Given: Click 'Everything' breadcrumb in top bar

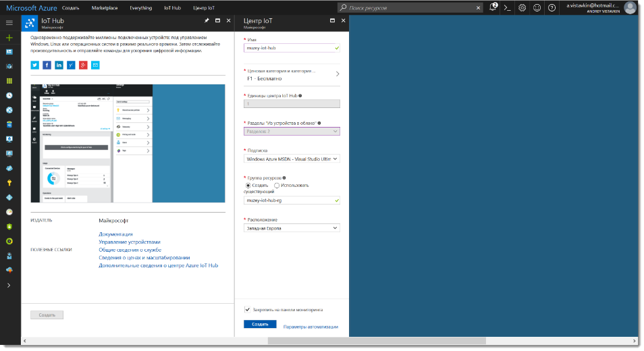Looking at the screenshot, I should [x=141, y=8].
